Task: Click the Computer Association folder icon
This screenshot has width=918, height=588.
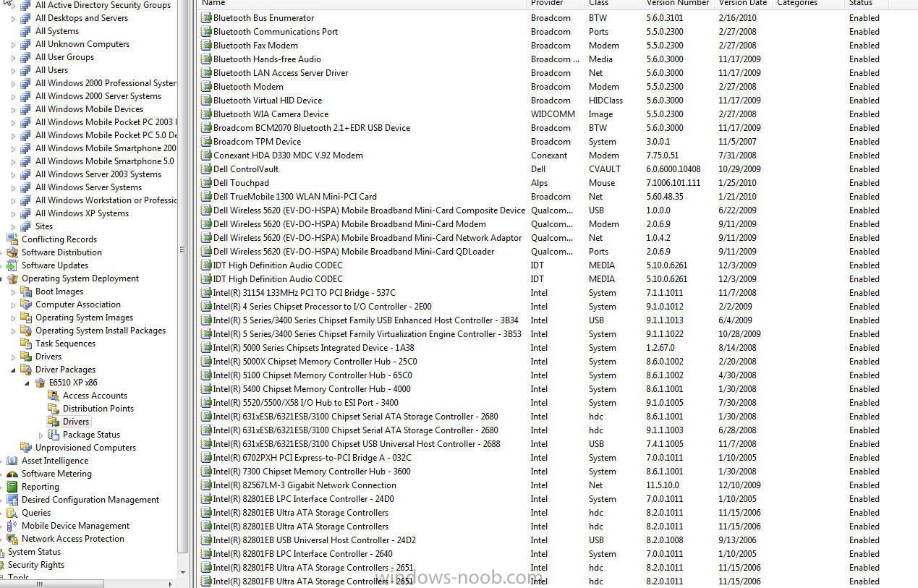Action: tap(26, 304)
